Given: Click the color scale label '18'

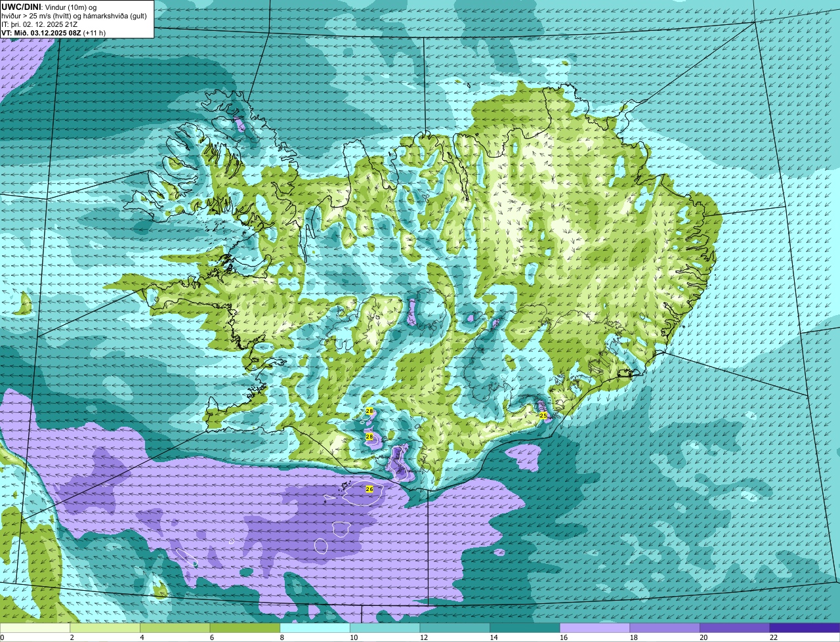Looking at the screenshot, I should [x=633, y=637].
